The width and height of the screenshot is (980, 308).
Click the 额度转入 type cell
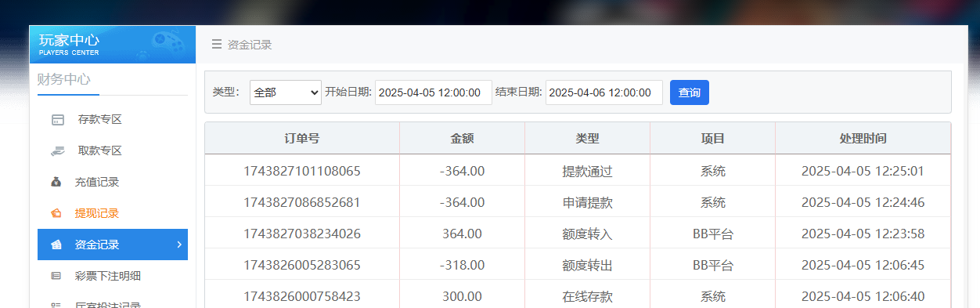[587, 234]
